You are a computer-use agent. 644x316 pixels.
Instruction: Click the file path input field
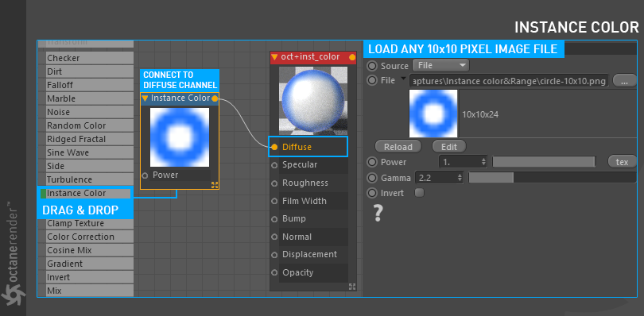point(509,81)
